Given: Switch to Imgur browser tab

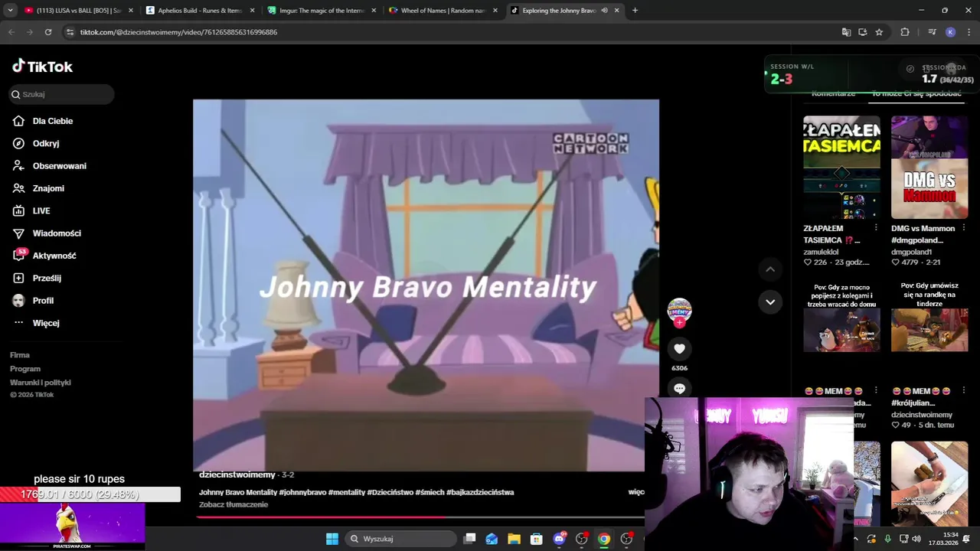Looking at the screenshot, I should (x=321, y=11).
